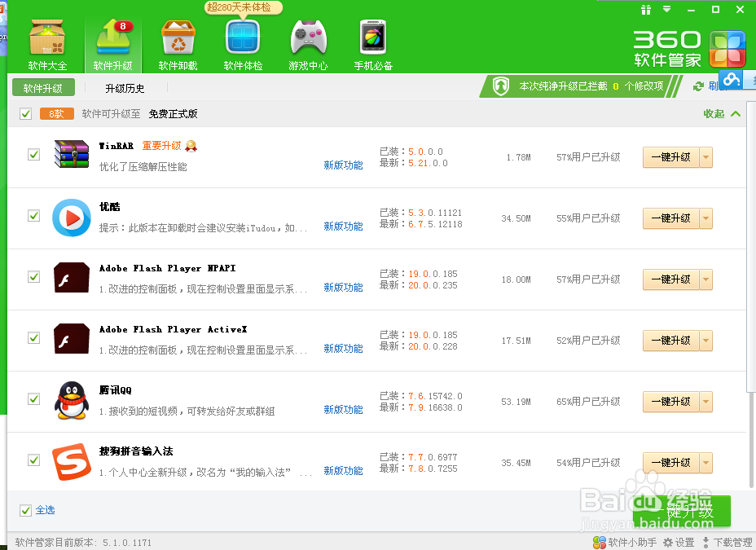756x550 pixels.
Task: Expand upgrade options arrow for 优酷
Action: pos(705,218)
